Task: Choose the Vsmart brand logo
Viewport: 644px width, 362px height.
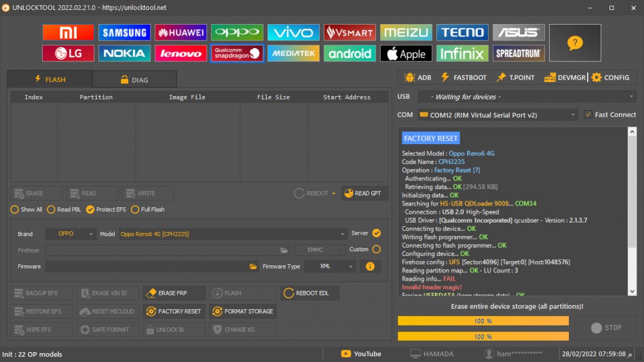Action: [x=350, y=32]
